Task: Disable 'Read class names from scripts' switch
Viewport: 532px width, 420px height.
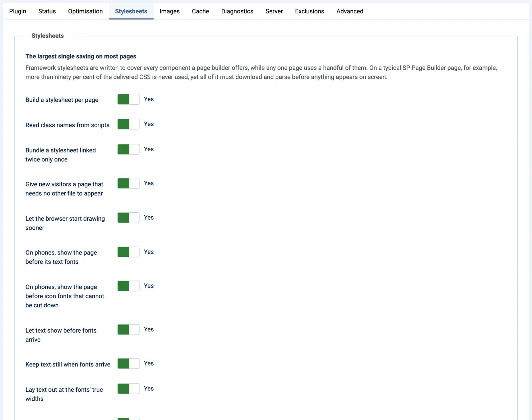Action: (128, 124)
